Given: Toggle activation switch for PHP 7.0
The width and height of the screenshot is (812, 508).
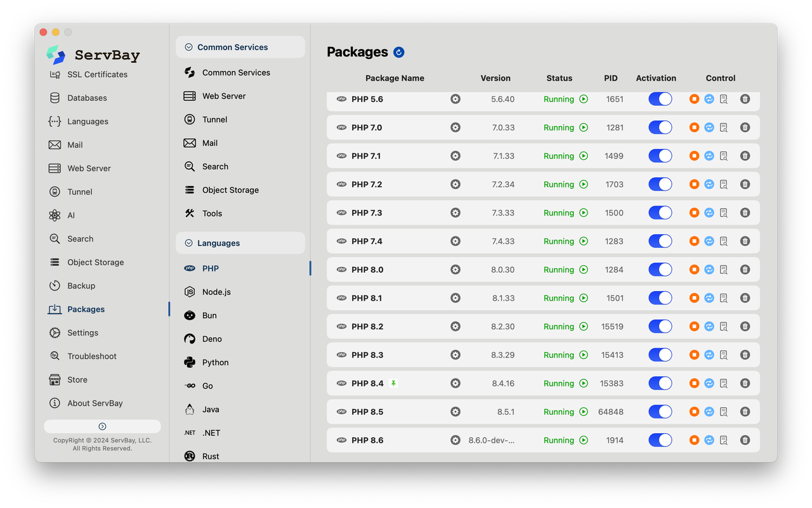Looking at the screenshot, I should pos(660,127).
